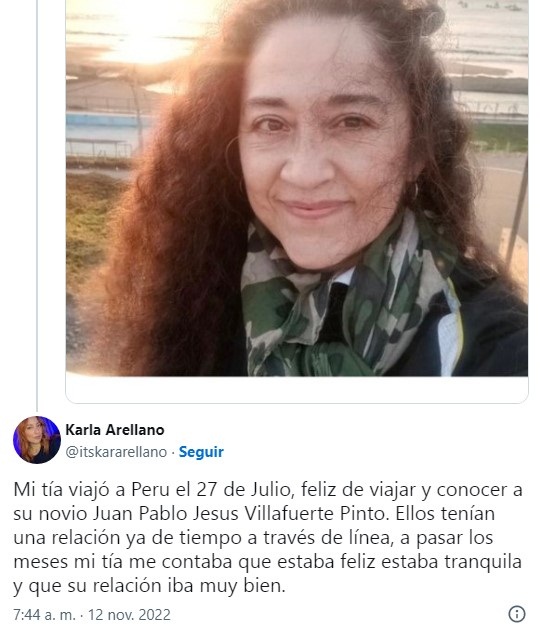Image resolution: width=540 pixels, height=630 pixels.
Task: Open the Karla Arellano display name
Action: coord(115,430)
